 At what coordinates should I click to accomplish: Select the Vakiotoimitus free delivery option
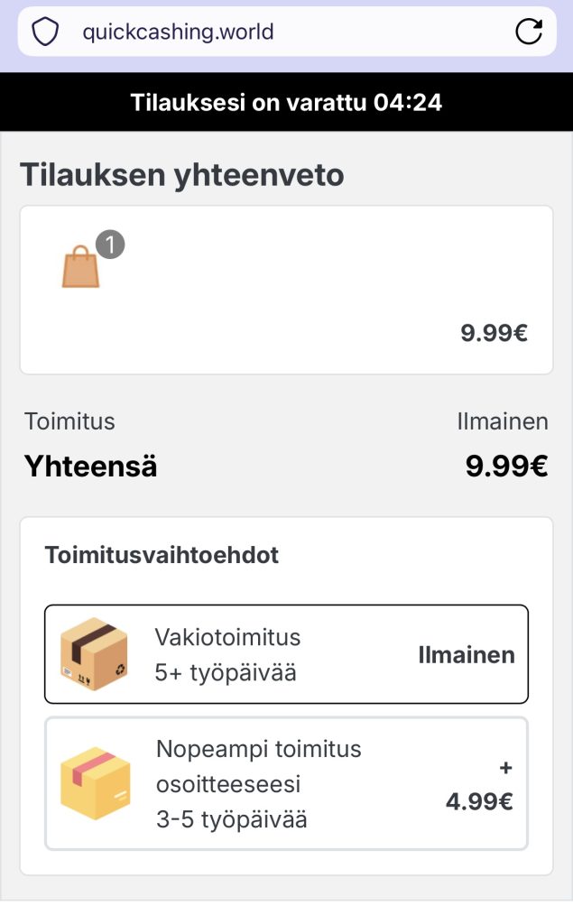coord(286,654)
